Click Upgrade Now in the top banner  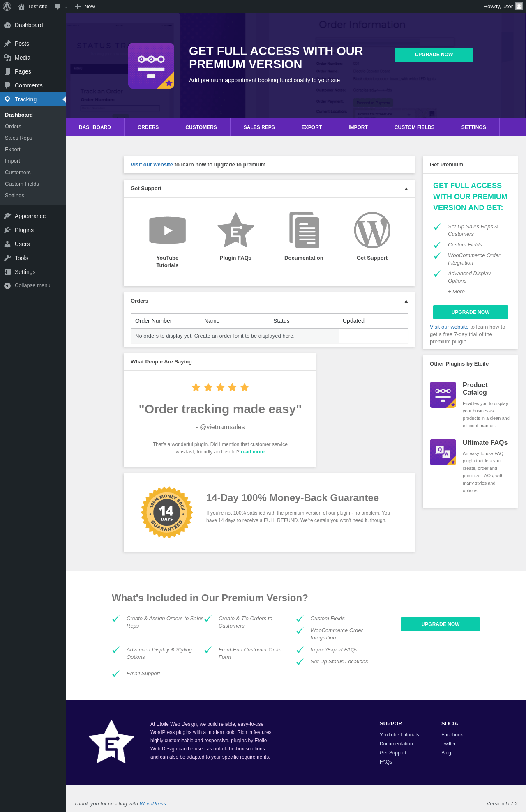(x=434, y=55)
